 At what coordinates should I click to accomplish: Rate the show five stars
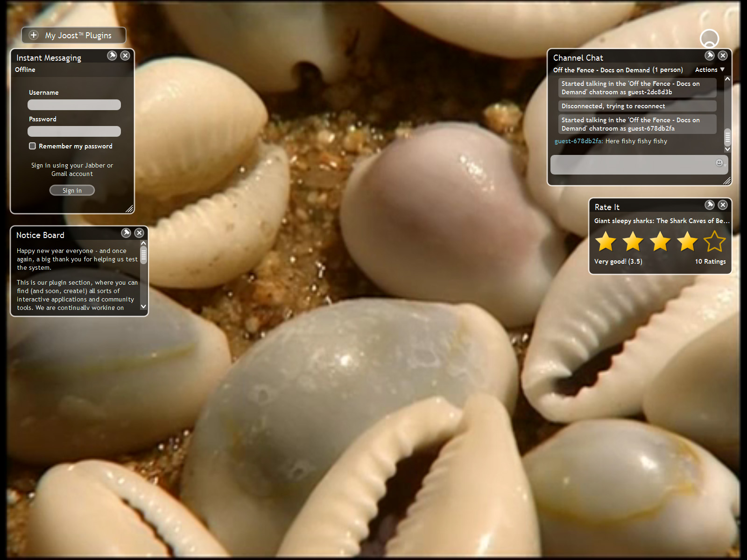coord(714,242)
